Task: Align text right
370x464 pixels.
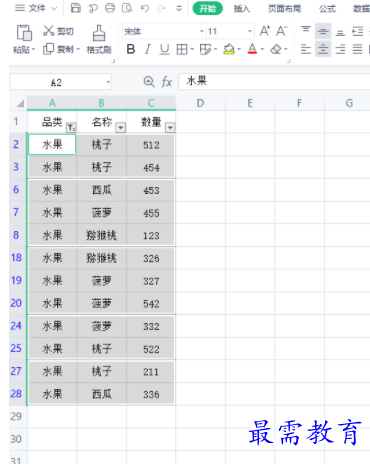Action: (340, 49)
